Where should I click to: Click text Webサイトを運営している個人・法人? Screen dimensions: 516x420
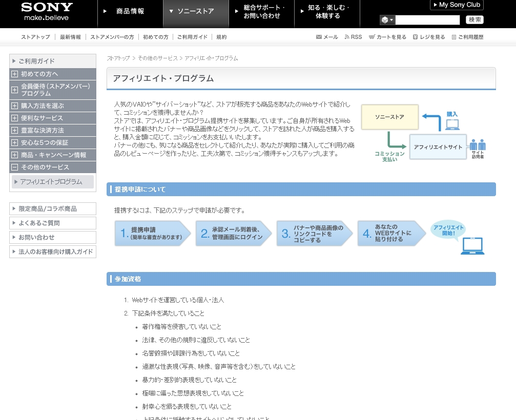click(x=178, y=300)
